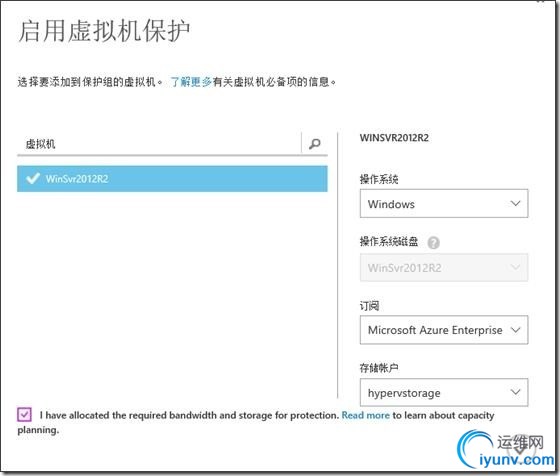Follow the Read more link
560x476 pixels.
point(365,415)
